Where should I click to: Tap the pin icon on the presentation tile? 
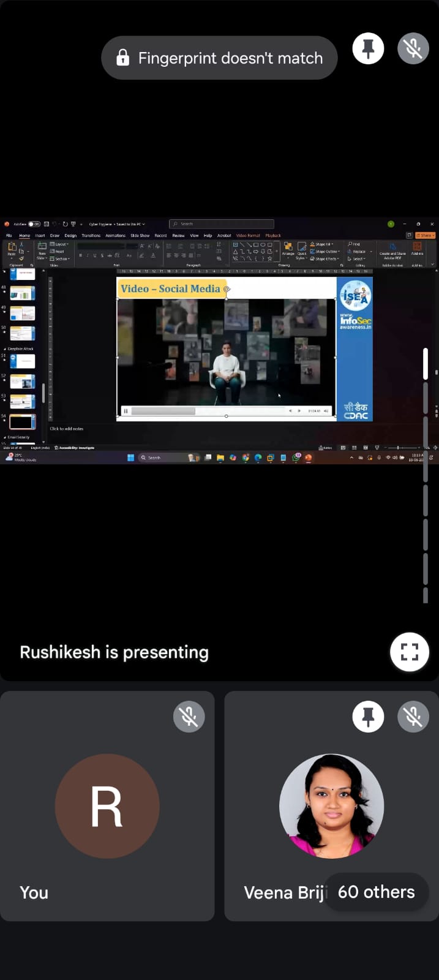368,48
